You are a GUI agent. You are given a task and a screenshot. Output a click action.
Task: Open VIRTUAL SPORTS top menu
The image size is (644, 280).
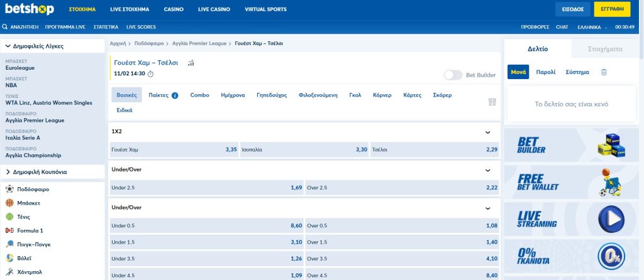[266, 9]
